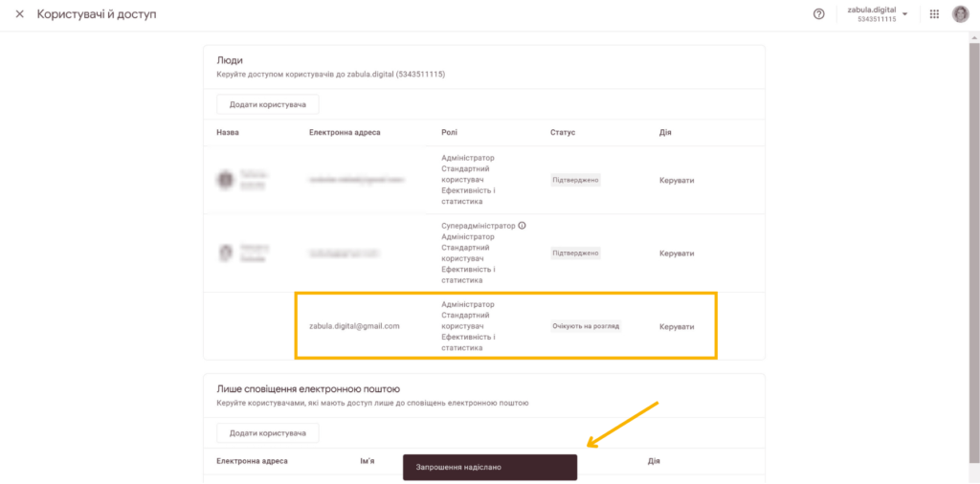Click the zabula.digital@gmail.com email address
Image resolution: width=980 pixels, height=484 pixels.
(x=354, y=326)
